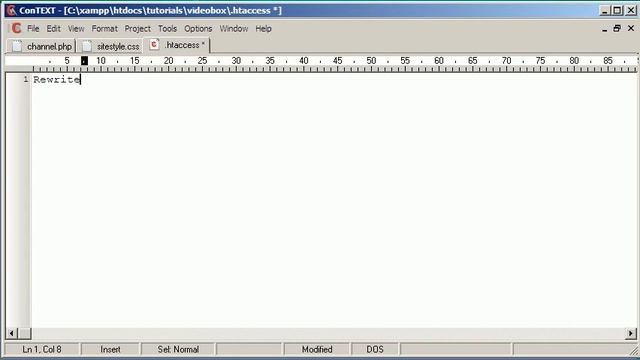
Task: Open the Edit menu
Action: (53, 29)
